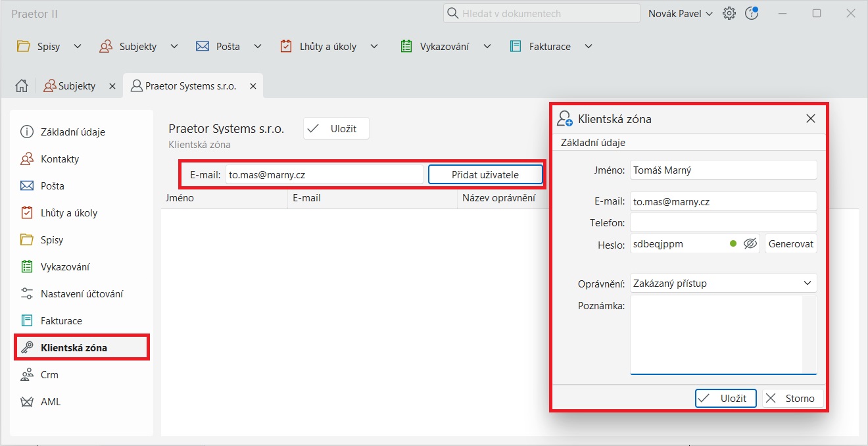Click the home icon tab
The height and width of the screenshot is (446, 868).
click(x=22, y=86)
